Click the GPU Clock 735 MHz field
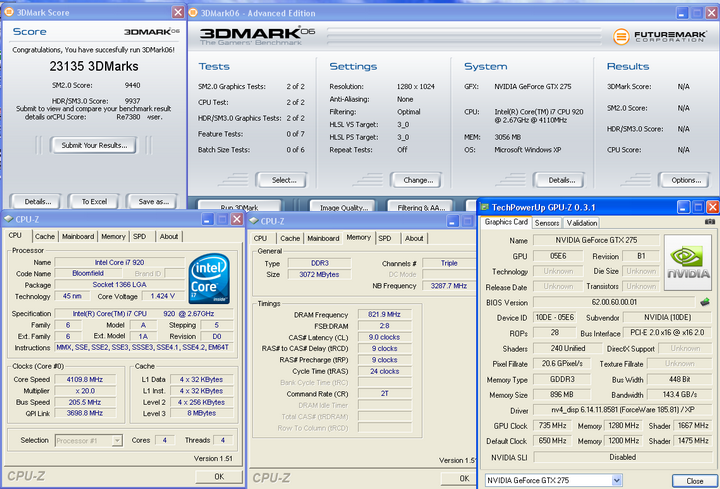 coord(552,426)
